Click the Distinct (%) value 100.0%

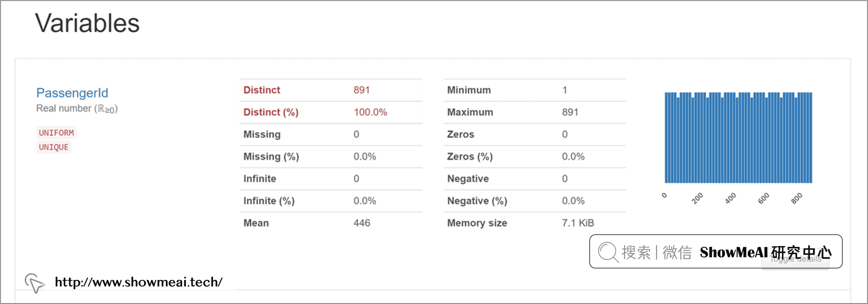[370, 112]
